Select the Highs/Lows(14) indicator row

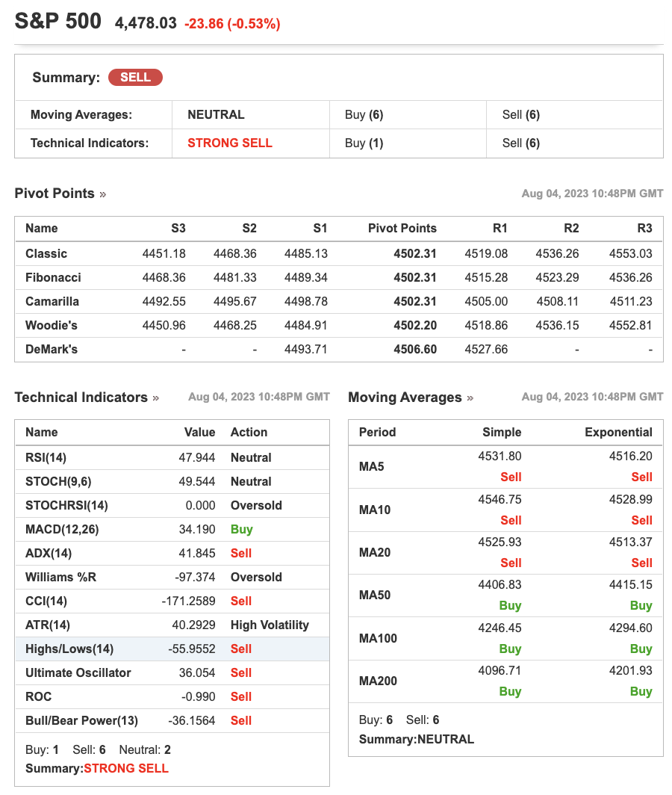[172, 649]
